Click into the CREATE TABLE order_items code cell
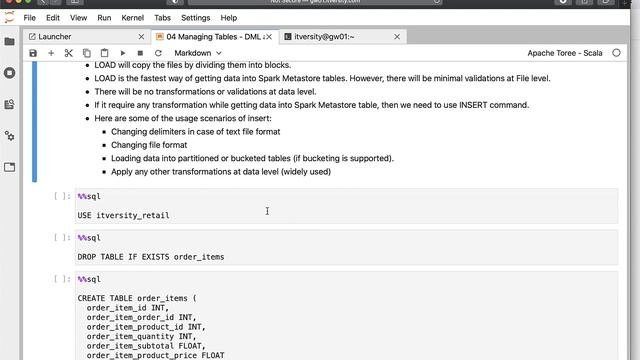Image resolution: width=640 pixels, height=360 pixels. coord(346,316)
